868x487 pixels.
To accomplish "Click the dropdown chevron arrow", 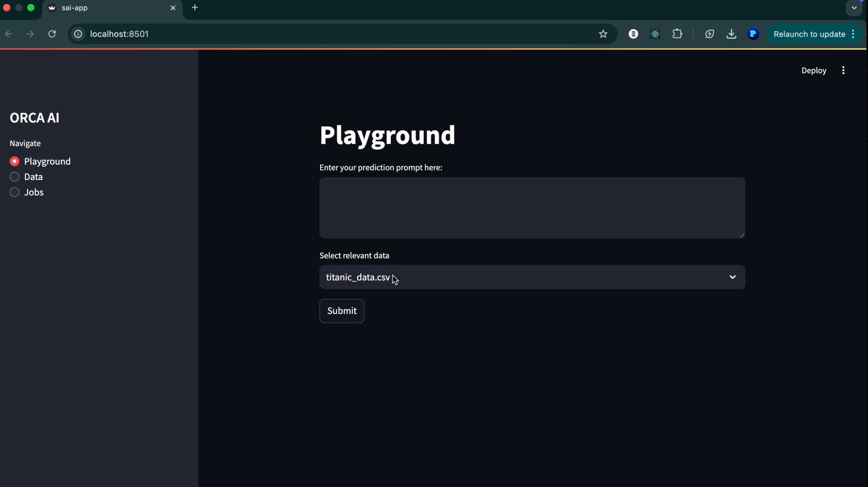I will [732, 277].
